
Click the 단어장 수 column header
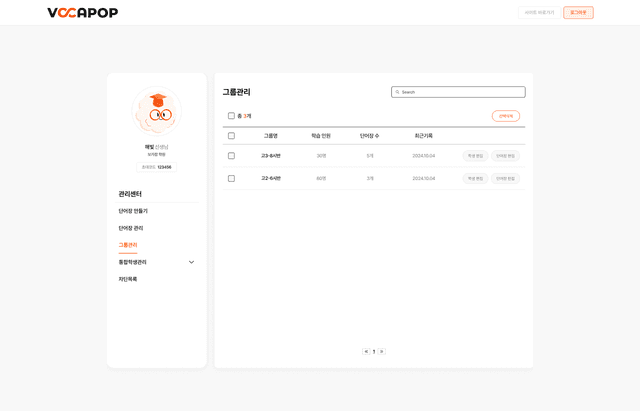[x=369, y=136]
